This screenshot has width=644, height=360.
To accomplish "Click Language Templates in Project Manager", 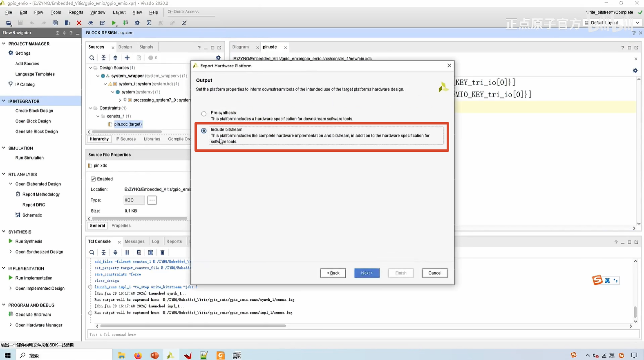I will 35,74.
